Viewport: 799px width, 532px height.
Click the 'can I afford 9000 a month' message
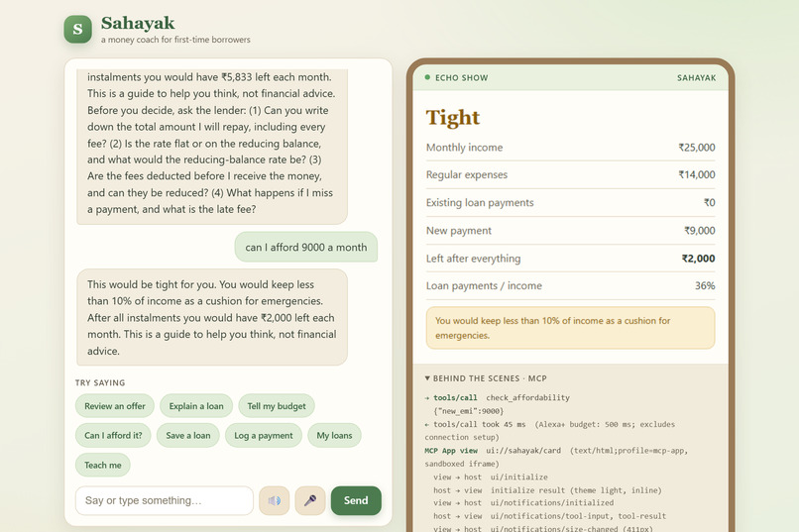(x=305, y=248)
